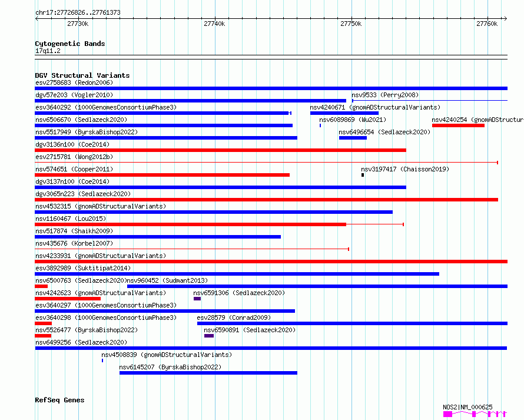Image resolution: width=524 pixels, height=420 pixels.
Task: Select nsv517874 (Shaikh2009) label
Action: tap(74, 231)
